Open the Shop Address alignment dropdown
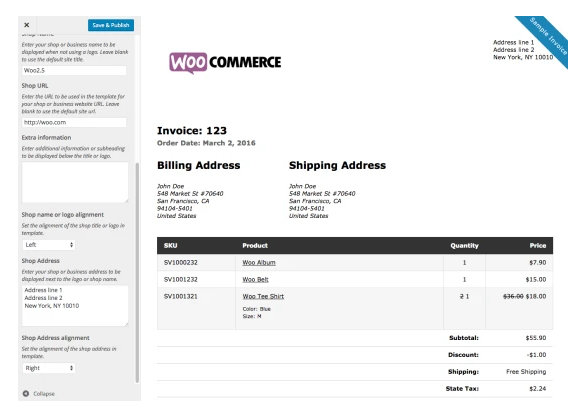Image resolution: width=577 pixels, height=407 pixels. 49,368
